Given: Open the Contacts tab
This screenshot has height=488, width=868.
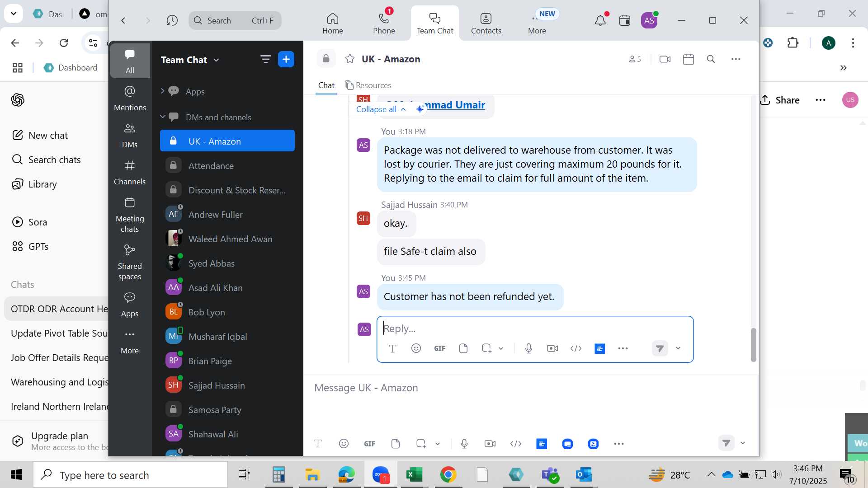Looking at the screenshot, I should point(486,23).
